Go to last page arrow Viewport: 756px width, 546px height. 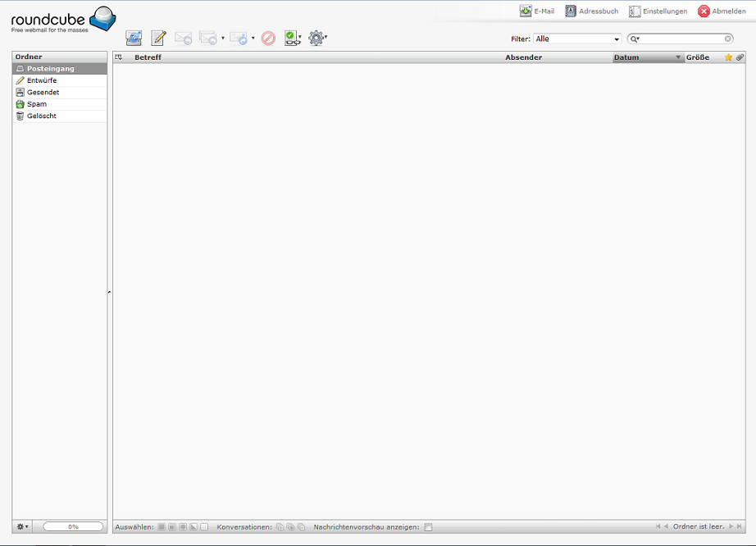(739, 526)
